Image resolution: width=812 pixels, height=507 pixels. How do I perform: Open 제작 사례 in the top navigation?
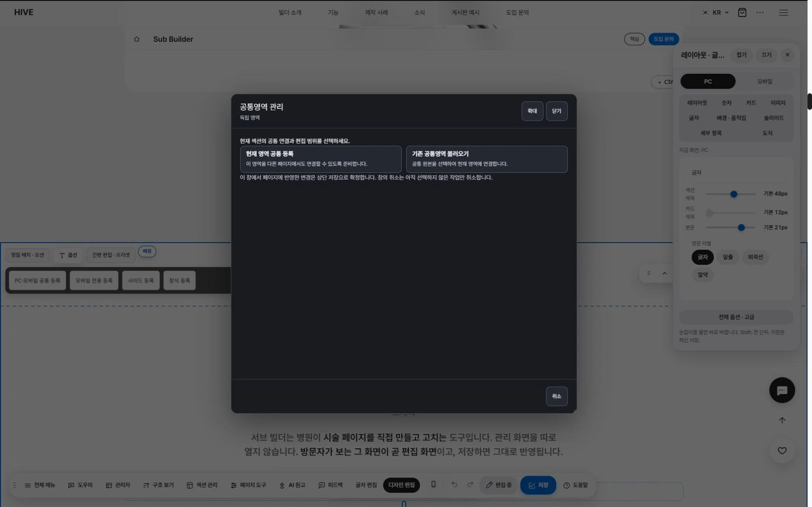[376, 13]
